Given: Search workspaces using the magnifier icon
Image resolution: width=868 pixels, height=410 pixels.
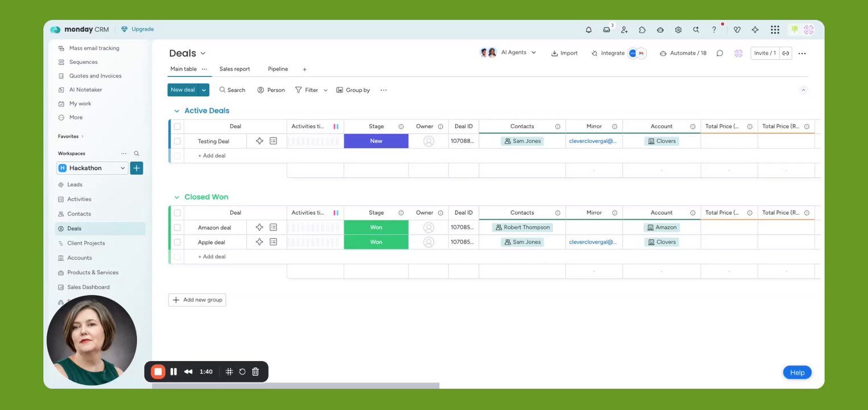Looking at the screenshot, I should [137, 154].
